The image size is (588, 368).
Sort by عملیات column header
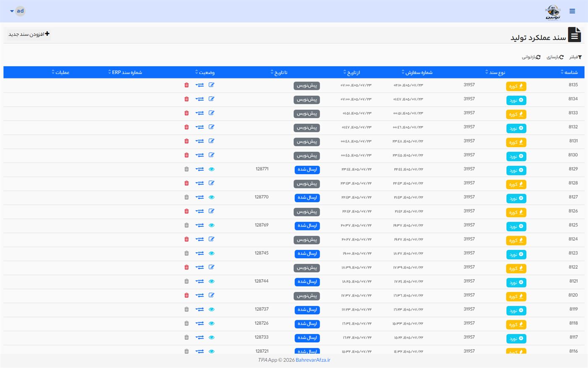[x=60, y=72]
